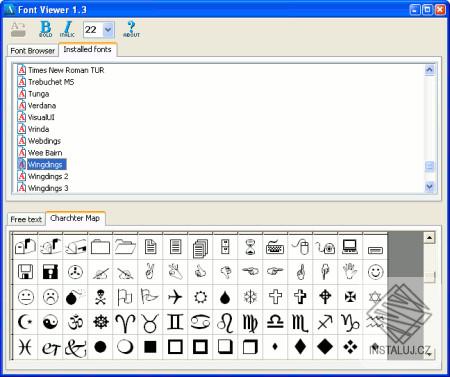450x377 pixels.
Task: Pick the solid black square glyph
Action: [x=150, y=347]
